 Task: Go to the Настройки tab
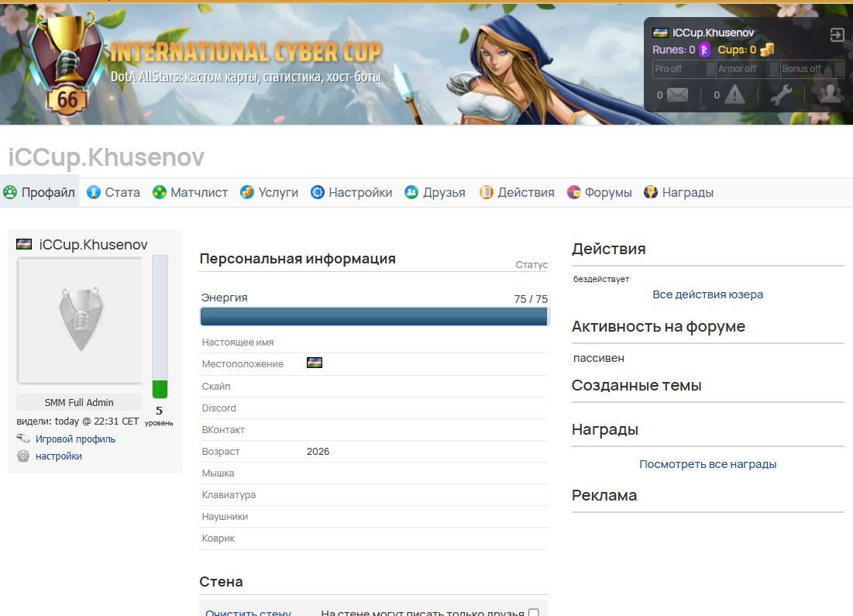click(352, 192)
